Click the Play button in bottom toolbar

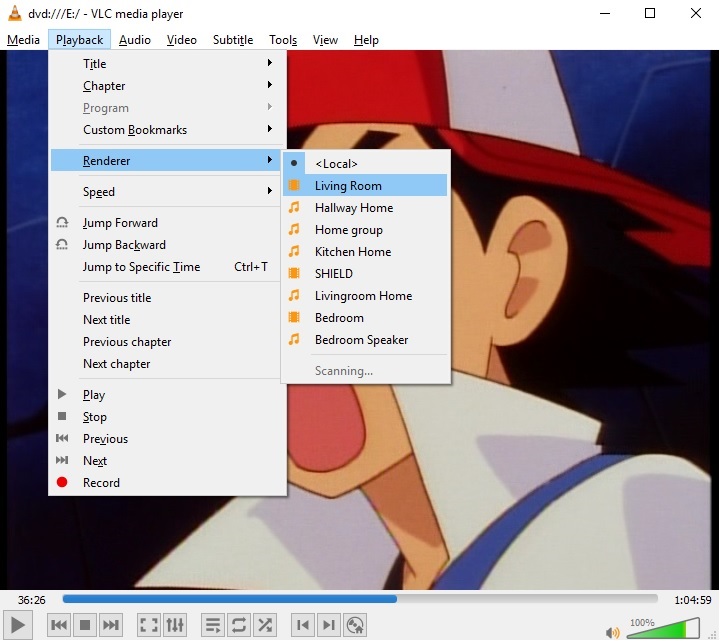click(18, 625)
